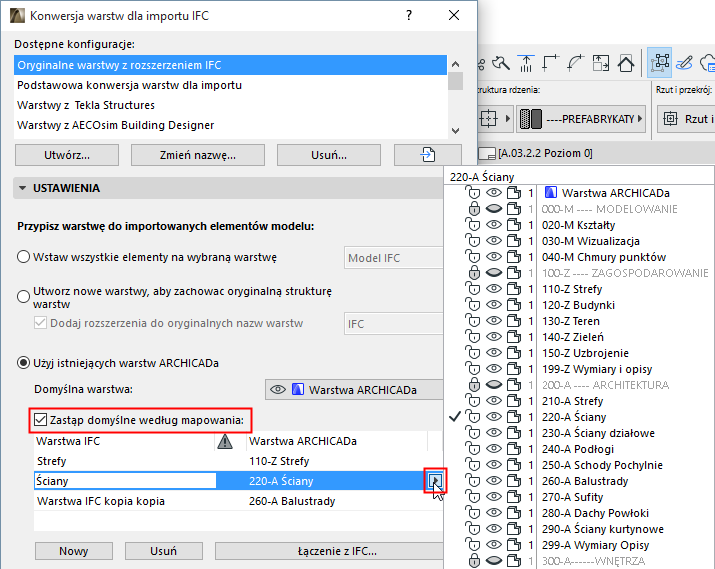Click the house home-story toolbar icon
715x569 pixels.
(x=626, y=63)
